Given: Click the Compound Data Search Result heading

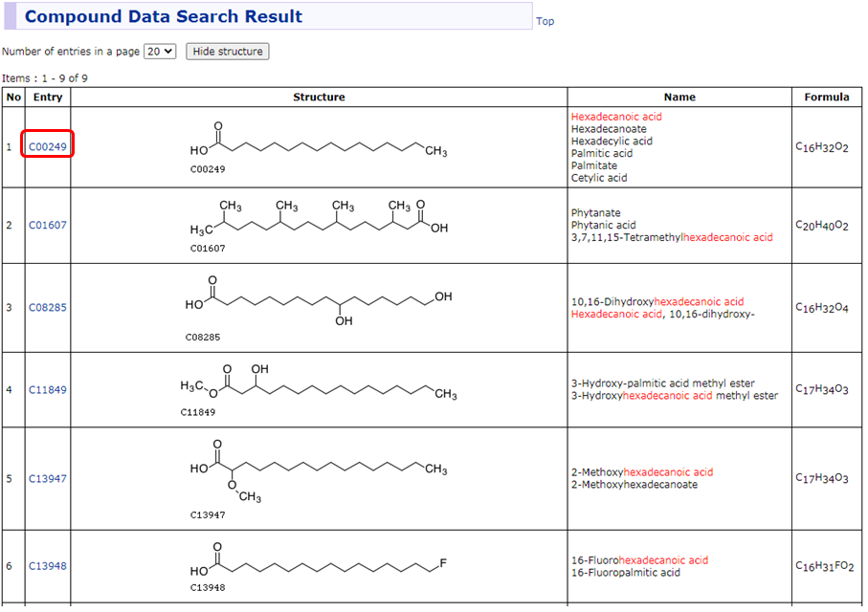Looking at the screenshot, I should (164, 17).
